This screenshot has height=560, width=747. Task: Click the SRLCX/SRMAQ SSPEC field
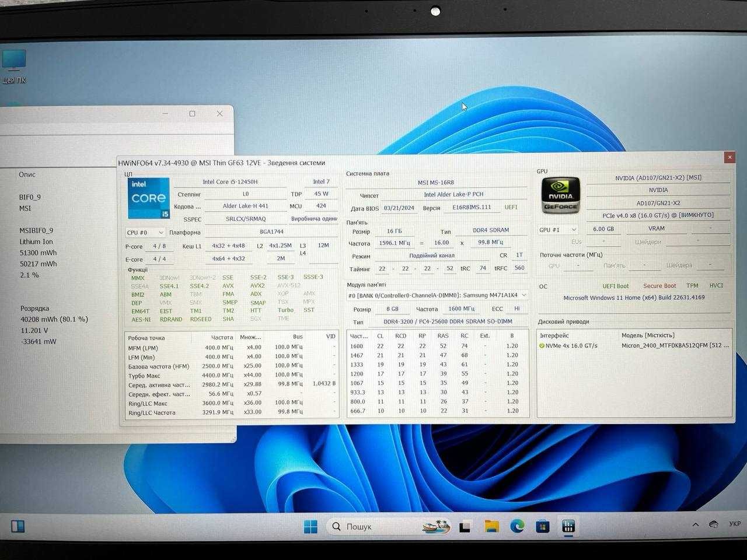(246, 219)
